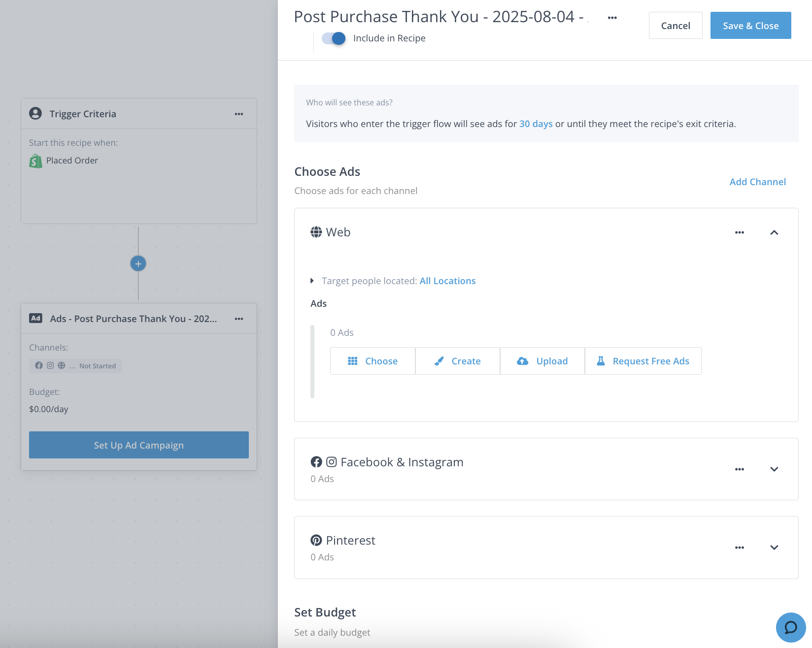This screenshot has height=648, width=812.
Task: Create a new Web ad
Action: (457, 361)
